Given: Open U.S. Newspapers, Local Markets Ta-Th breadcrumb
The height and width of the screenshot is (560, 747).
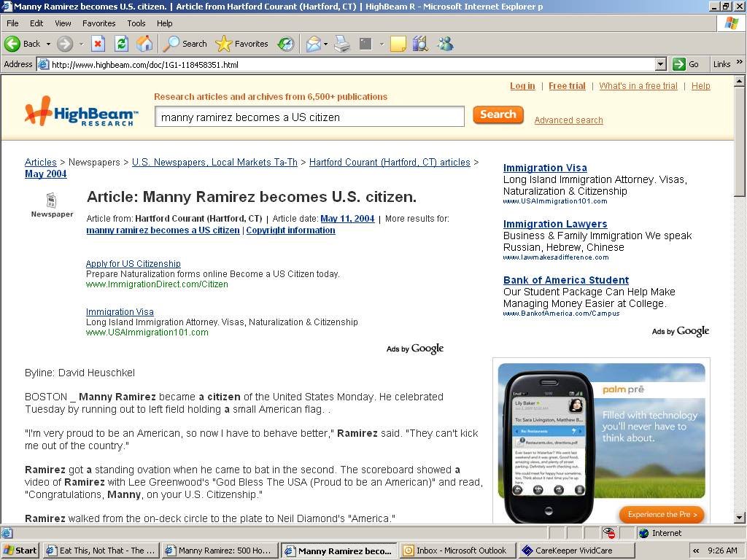Looking at the screenshot, I should (x=214, y=162).
